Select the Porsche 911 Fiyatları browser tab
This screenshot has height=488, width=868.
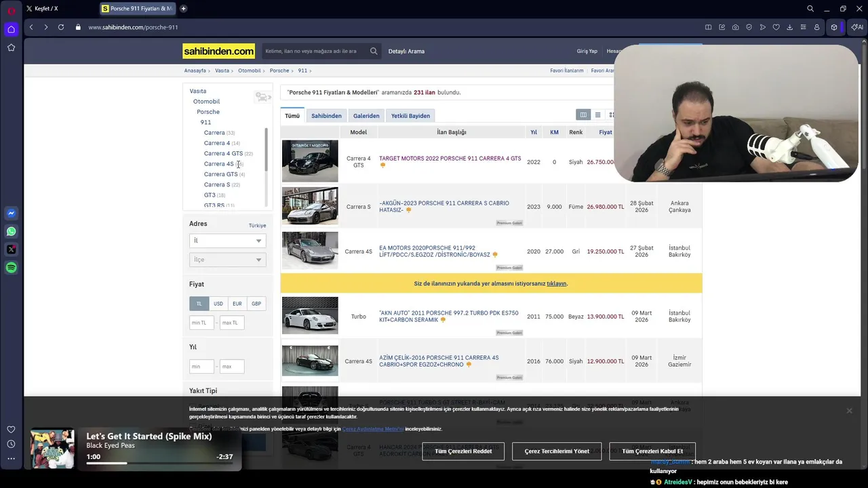tap(137, 9)
